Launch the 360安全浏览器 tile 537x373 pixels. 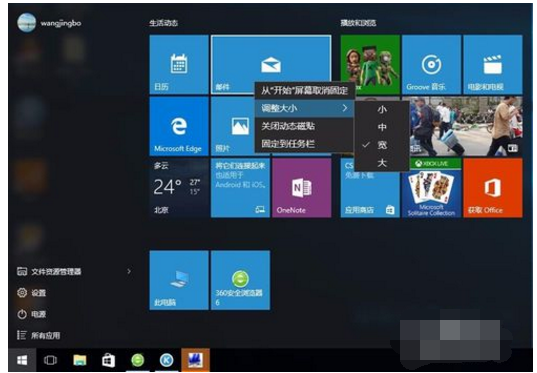[240, 280]
